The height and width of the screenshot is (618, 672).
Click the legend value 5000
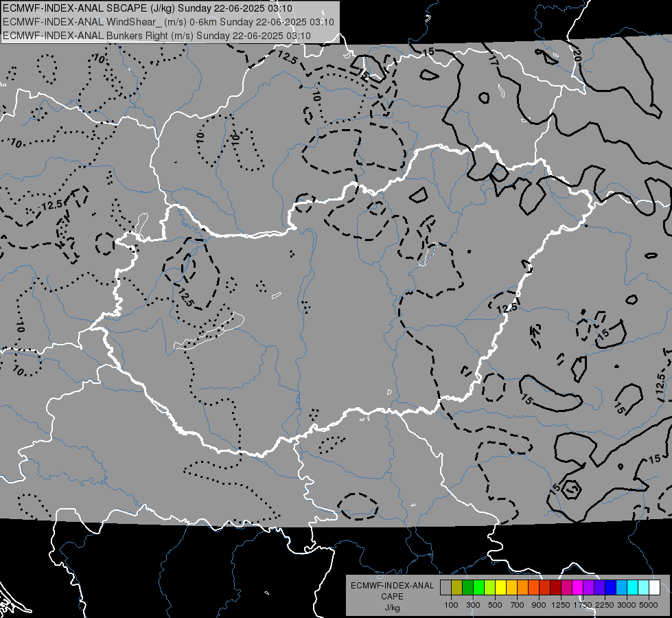[649, 605]
